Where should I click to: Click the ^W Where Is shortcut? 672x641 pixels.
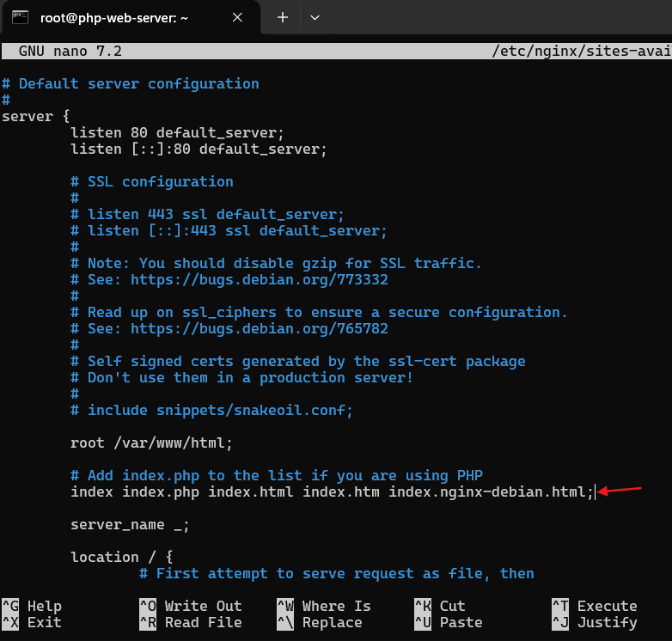click(x=324, y=606)
